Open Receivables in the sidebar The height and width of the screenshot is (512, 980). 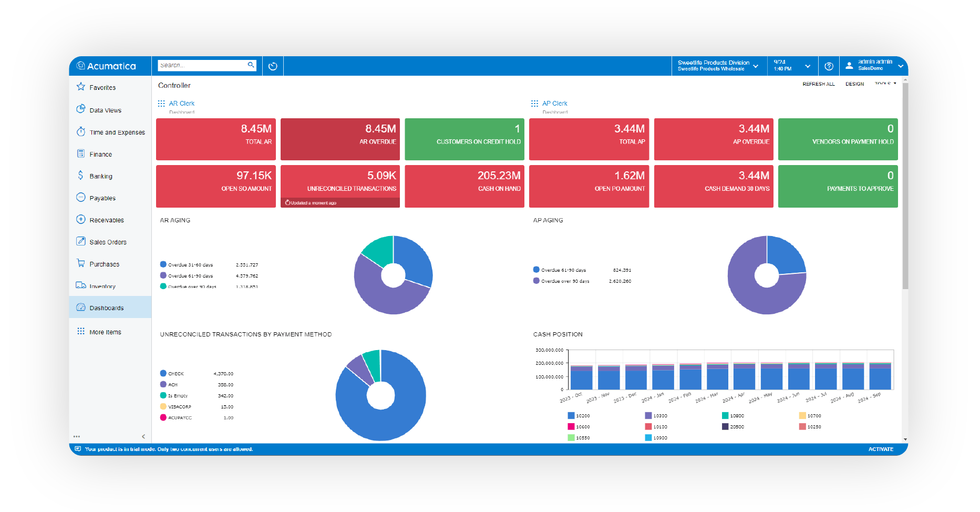[x=110, y=220]
